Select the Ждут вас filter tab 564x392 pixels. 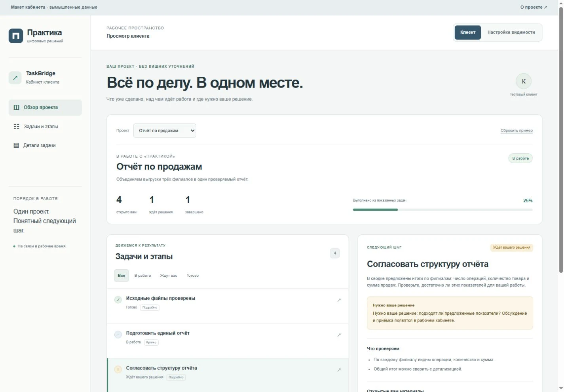coord(169,276)
